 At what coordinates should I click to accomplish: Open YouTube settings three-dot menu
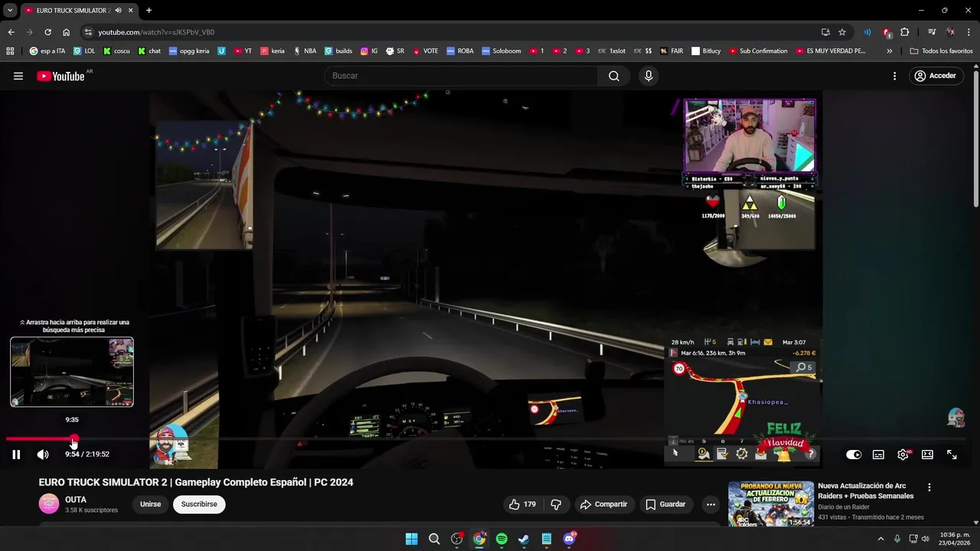point(894,76)
